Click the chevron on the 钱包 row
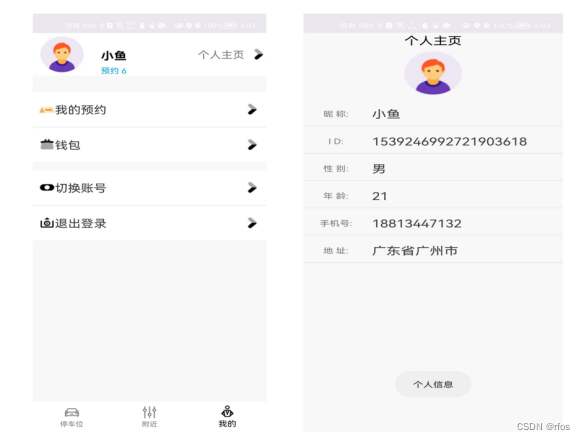Viewport: 585px width, 440px height. pos(252,145)
